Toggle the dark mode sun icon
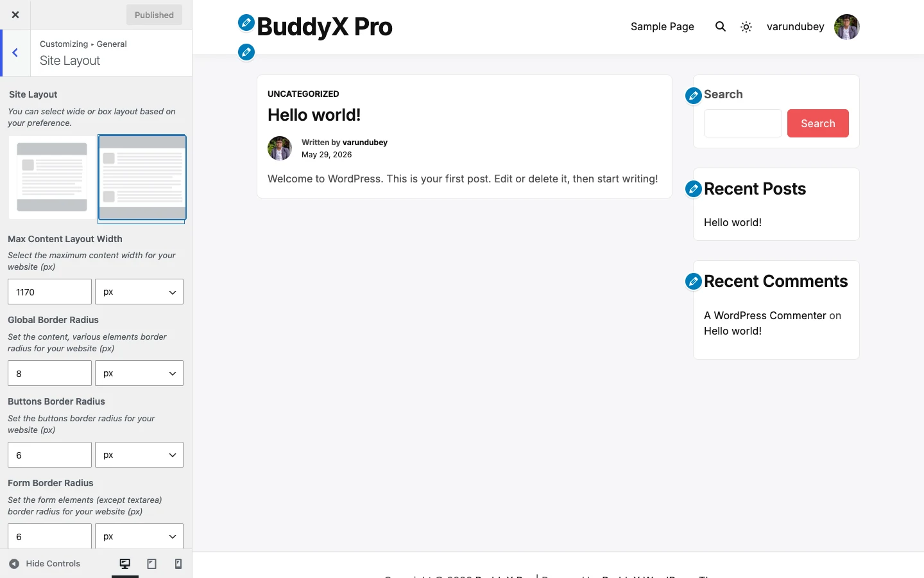The image size is (924, 578). pyautogui.click(x=746, y=27)
